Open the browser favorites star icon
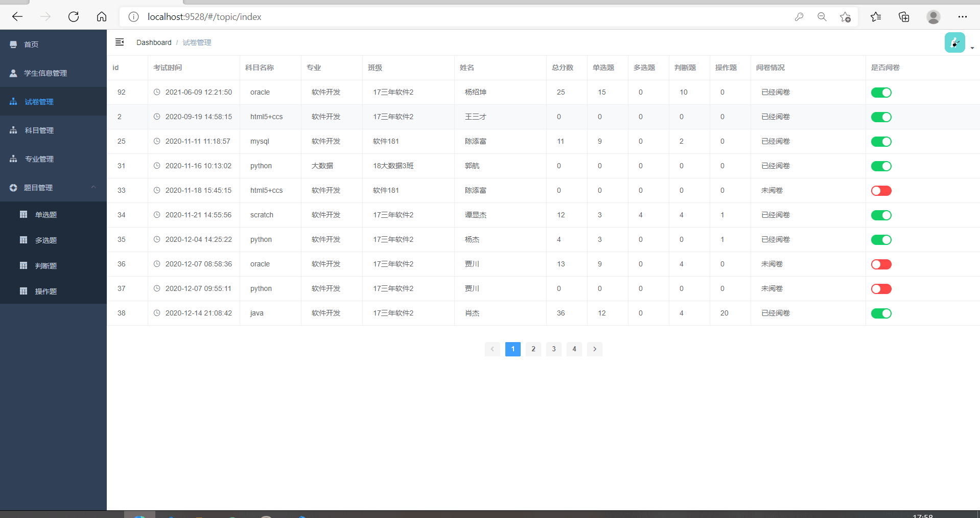 coord(875,17)
